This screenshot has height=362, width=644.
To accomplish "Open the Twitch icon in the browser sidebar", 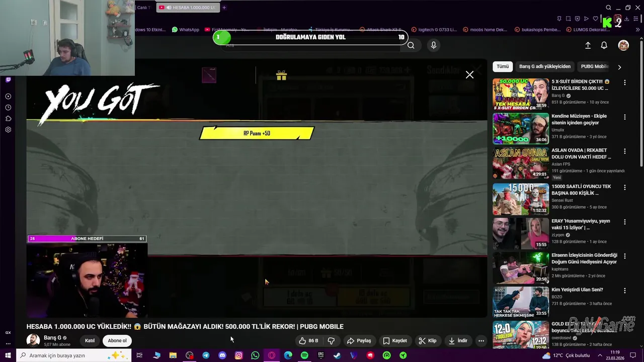I will point(8,79).
